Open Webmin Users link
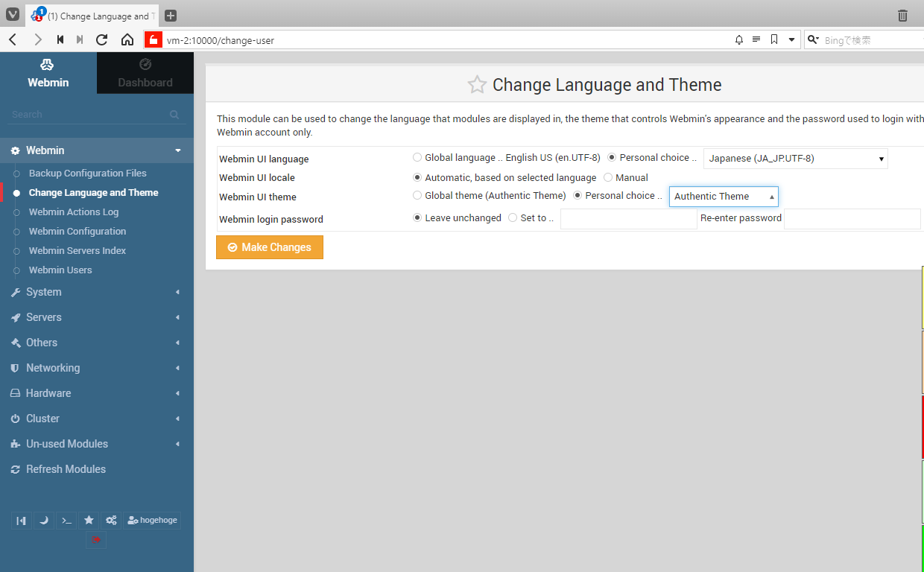 tap(60, 270)
